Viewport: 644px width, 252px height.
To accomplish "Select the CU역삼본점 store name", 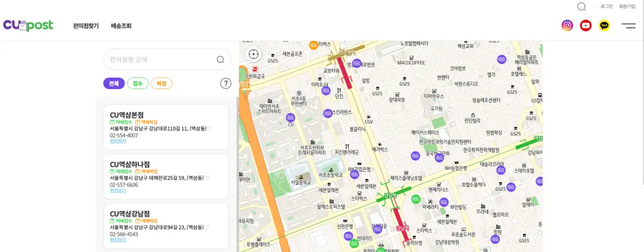I will coord(127,115).
